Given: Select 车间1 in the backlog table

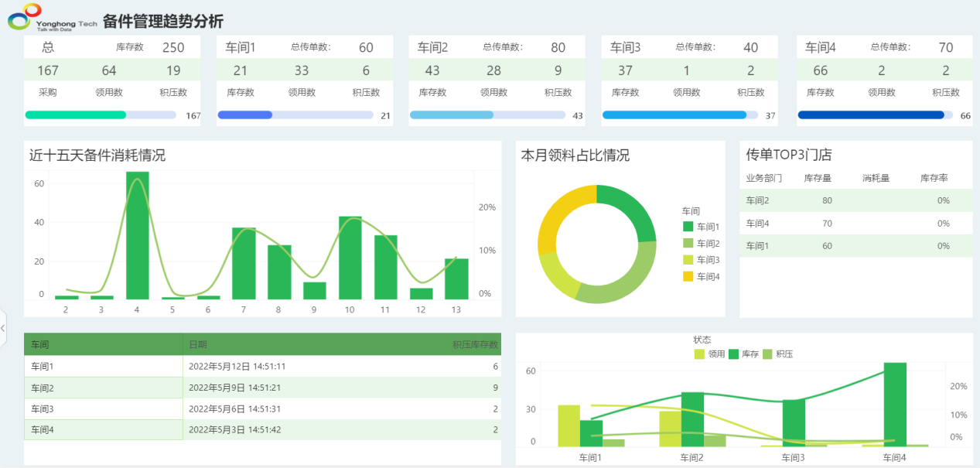Looking at the screenshot, I should (43, 366).
